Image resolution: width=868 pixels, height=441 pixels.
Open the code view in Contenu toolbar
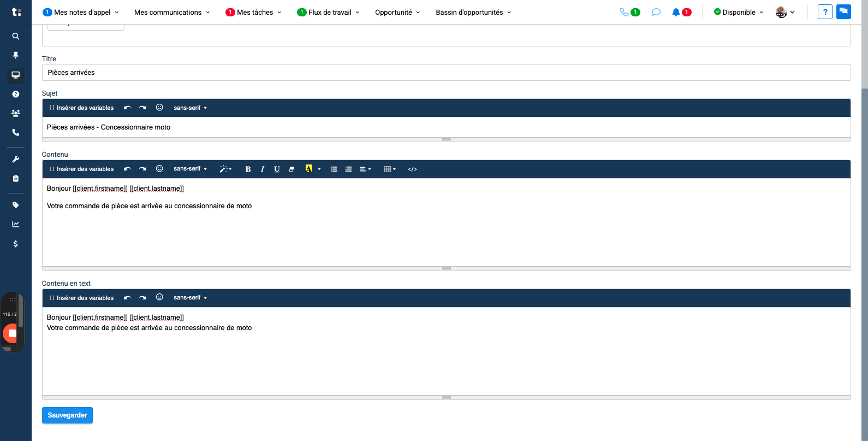tap(412, 169)
